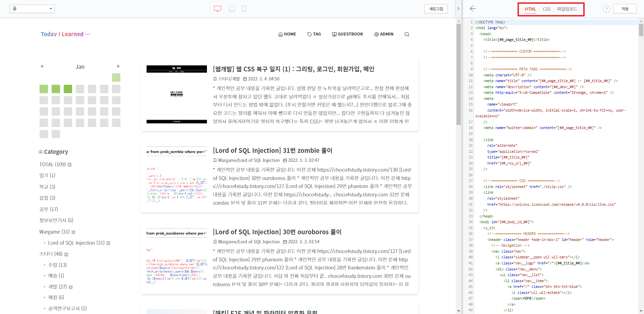The width and height of the screenshot is (644, 314).
Task: Open post 30번 ouroboros 풀이
Action: tap(277, 232)
